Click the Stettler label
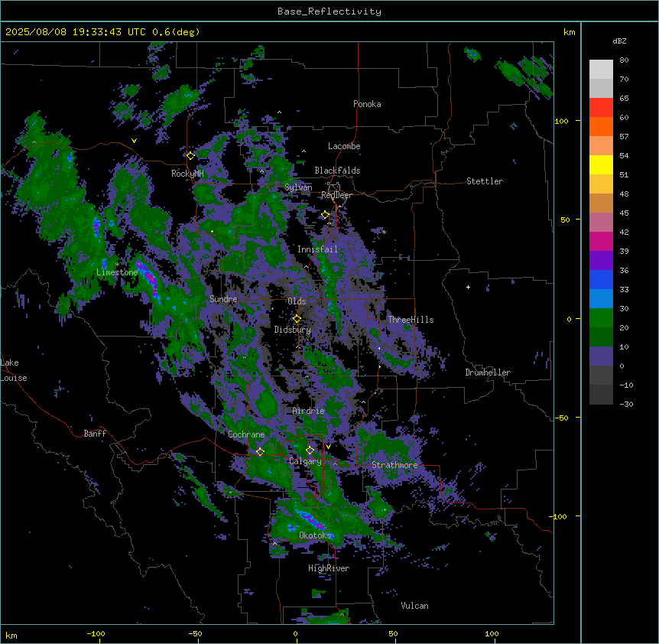The image size is (659, 644). 485,181
